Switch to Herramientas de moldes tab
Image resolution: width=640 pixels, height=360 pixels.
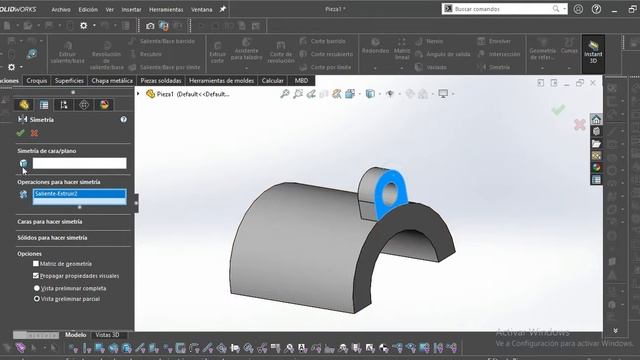[221, 81]
